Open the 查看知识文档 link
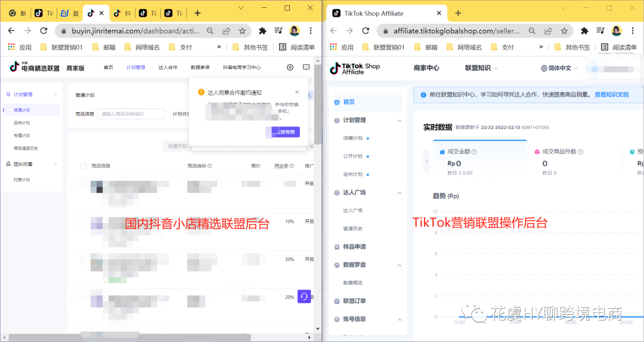This screenshot has width=644, height=342. pos(612,94)
